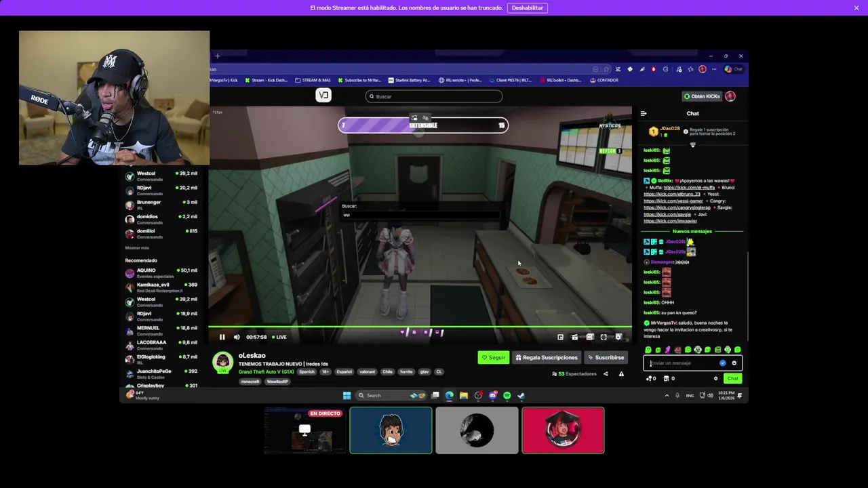The width and height of the screenshot is (868, 488).
Task: Open Windows Start menu
Action: click(347, 395)
